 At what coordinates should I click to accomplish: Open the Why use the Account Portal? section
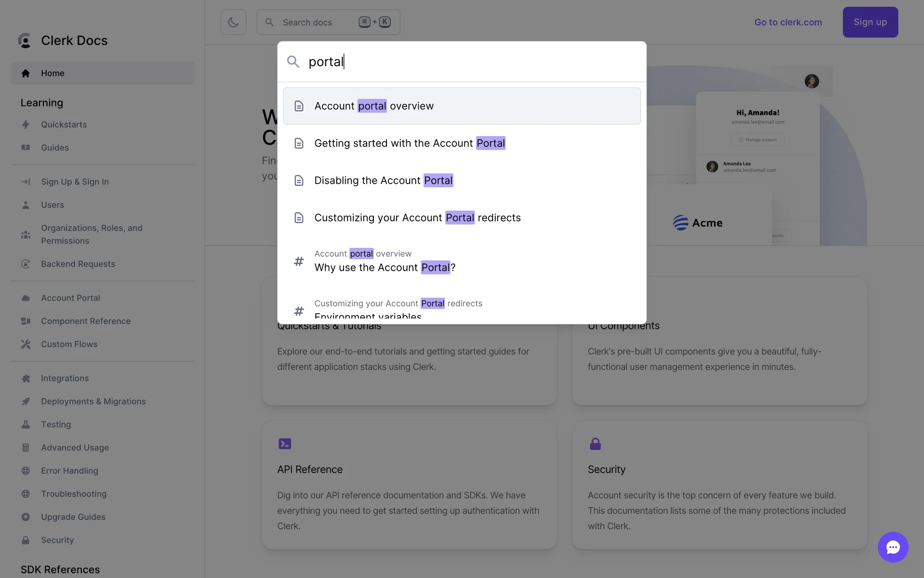[x=385, y=267]
